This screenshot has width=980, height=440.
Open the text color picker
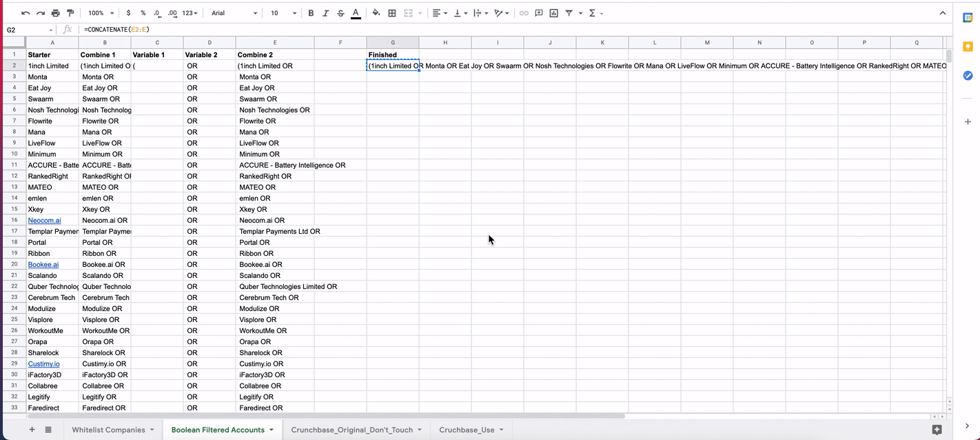click(x=356, y=13)
